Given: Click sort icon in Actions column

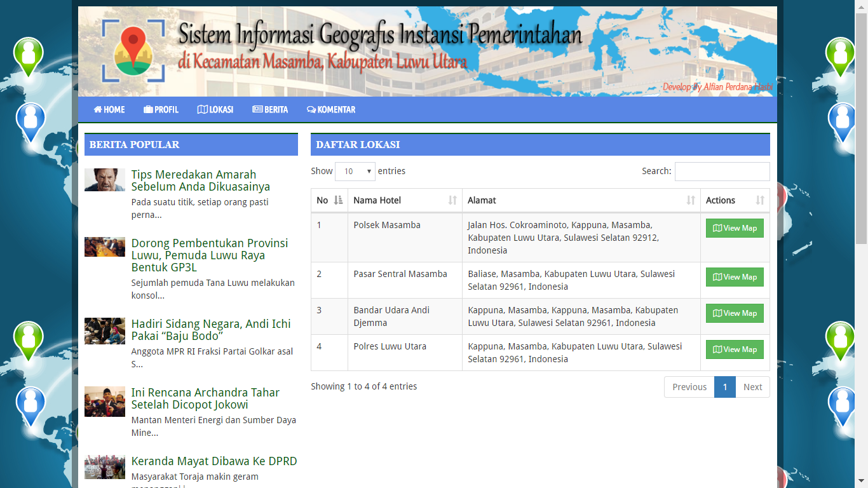Looking at the screenshot, I should [x=760, y=200].
